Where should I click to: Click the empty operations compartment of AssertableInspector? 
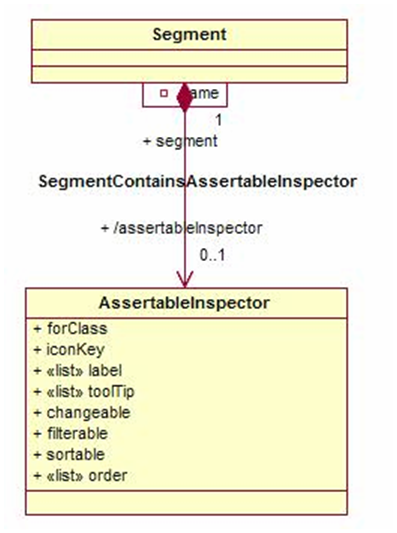click(187, 503)
